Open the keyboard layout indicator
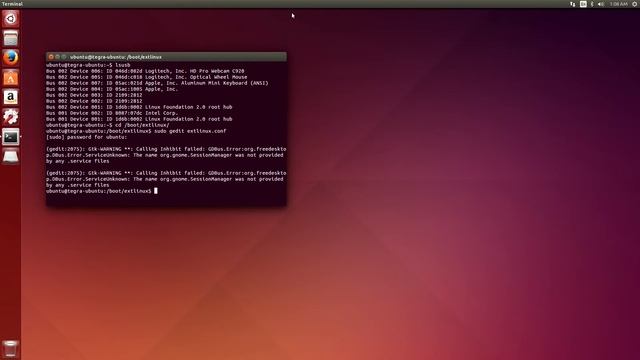This screenshot has width=640, height=360. (583, 4)
